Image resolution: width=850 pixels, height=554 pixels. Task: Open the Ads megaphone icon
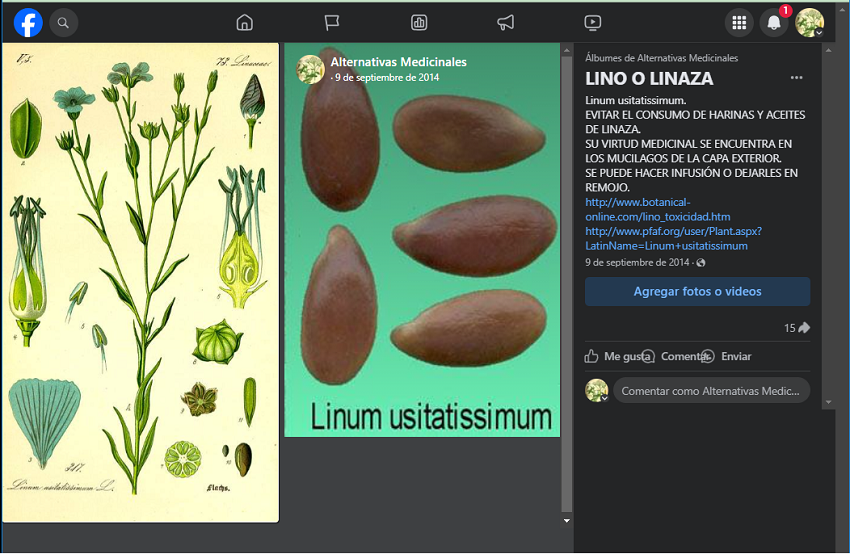point(506,23)
